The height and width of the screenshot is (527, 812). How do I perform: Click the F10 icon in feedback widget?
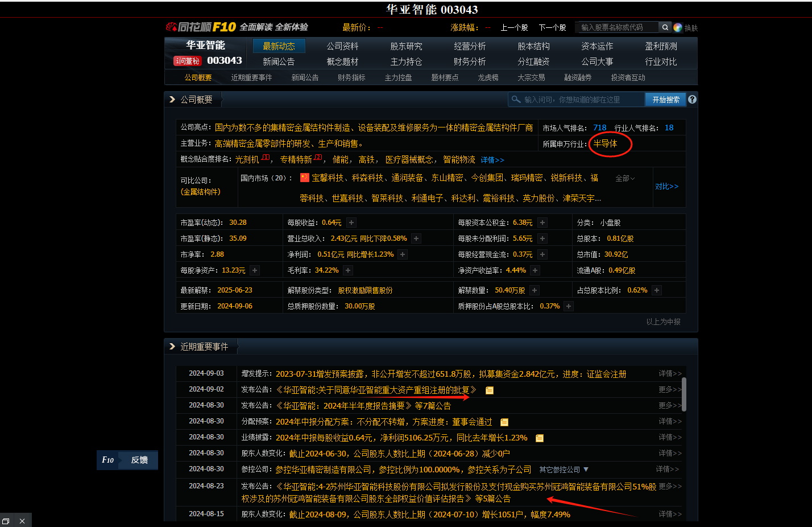pyautogui.click(x=107, y=460)
